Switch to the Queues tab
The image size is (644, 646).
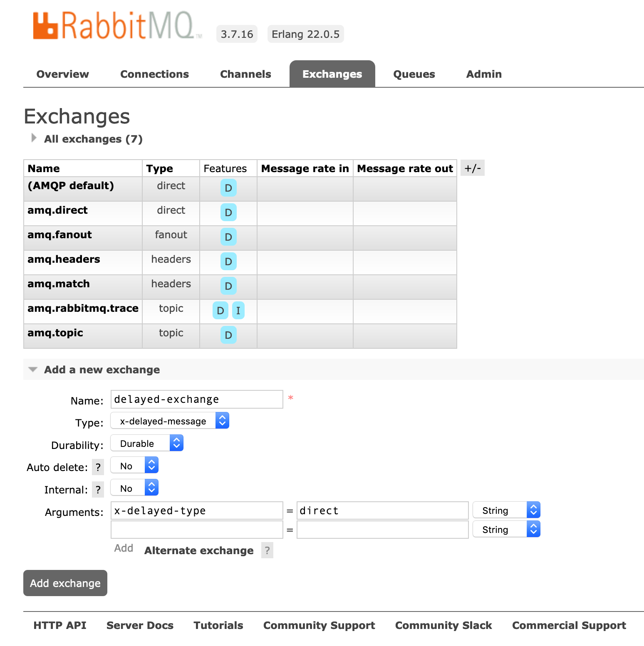414,74
